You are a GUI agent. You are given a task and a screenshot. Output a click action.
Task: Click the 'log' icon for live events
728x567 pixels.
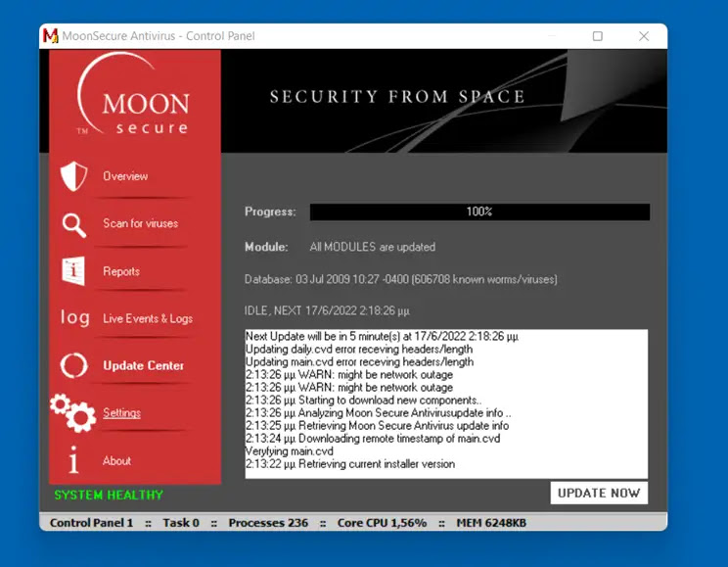click(74, 318)
